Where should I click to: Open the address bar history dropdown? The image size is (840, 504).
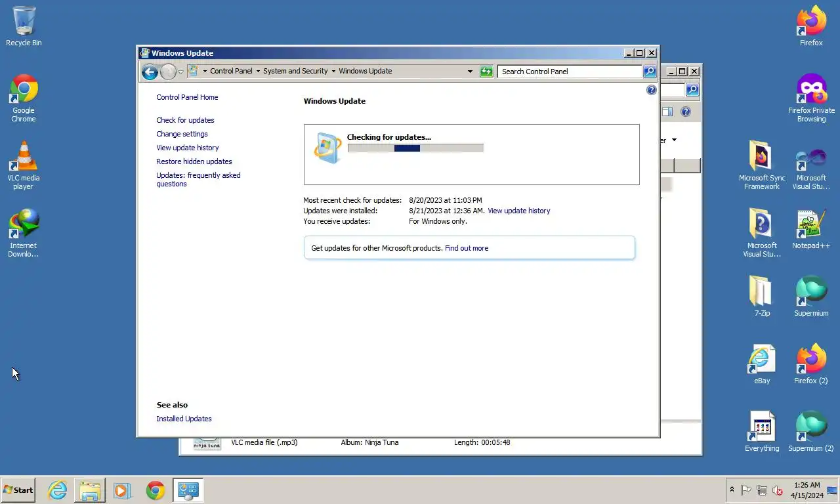[470, 72]
